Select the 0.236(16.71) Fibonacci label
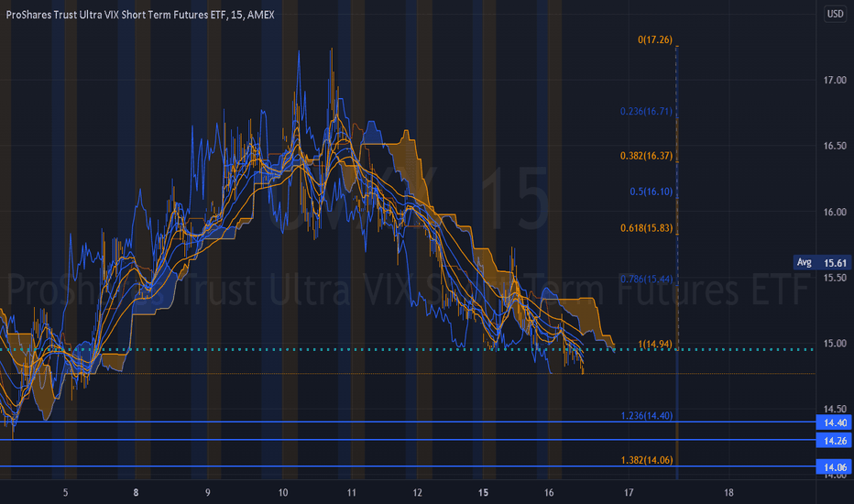This screenshot has height=504, width=854. [646, 112]
